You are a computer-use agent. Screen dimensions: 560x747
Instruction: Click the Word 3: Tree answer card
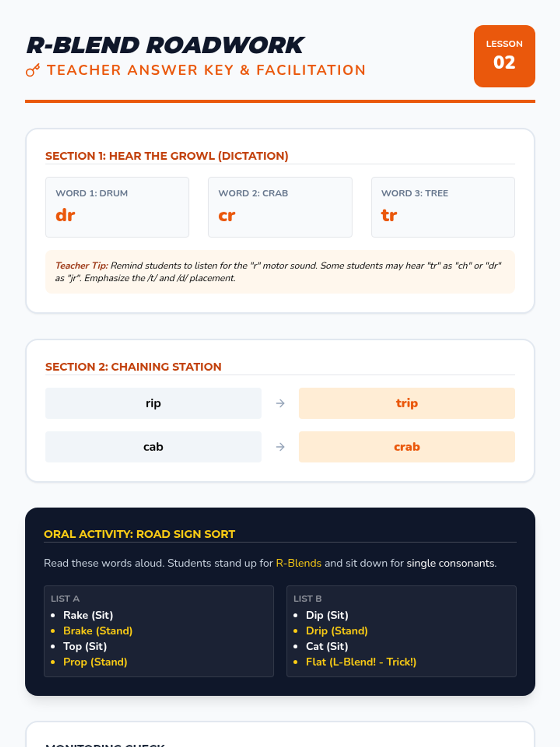[443, 207]
